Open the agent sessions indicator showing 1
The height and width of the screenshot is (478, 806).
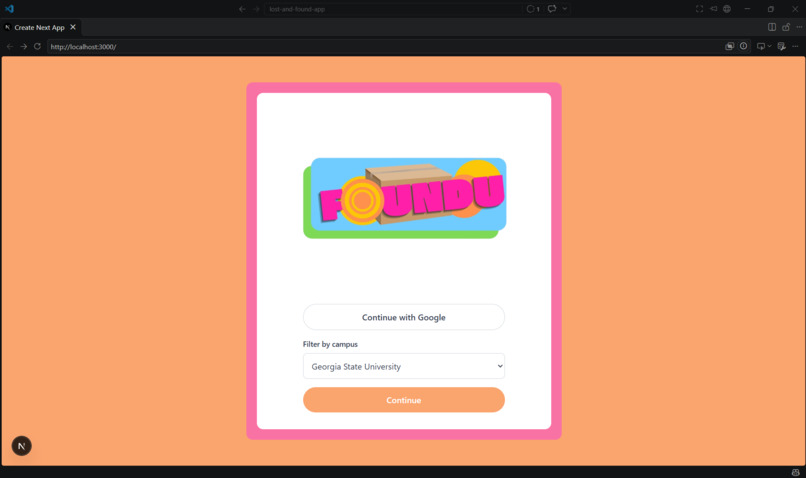pos(533,9)
